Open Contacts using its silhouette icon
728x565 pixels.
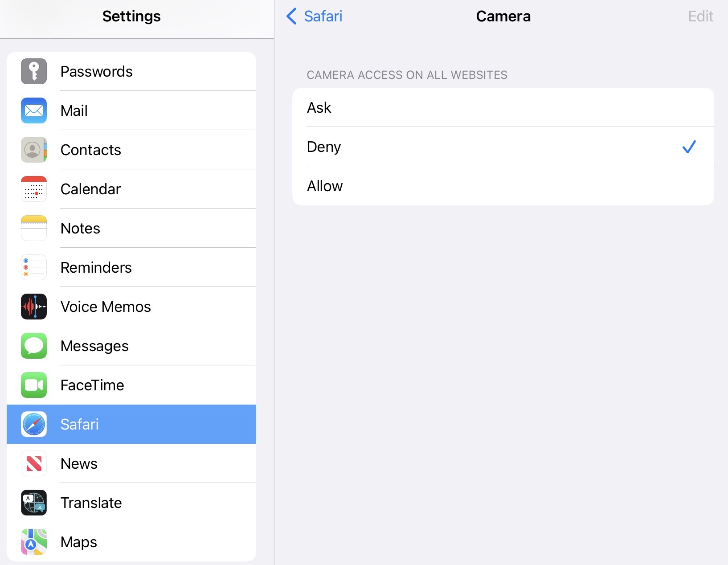tap(34, 150)
